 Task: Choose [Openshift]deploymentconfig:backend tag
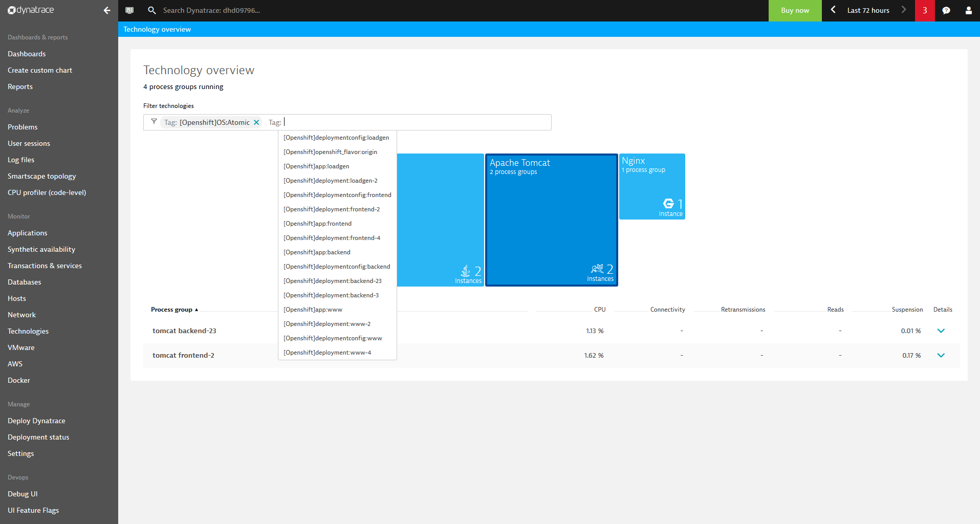(337, 267)
